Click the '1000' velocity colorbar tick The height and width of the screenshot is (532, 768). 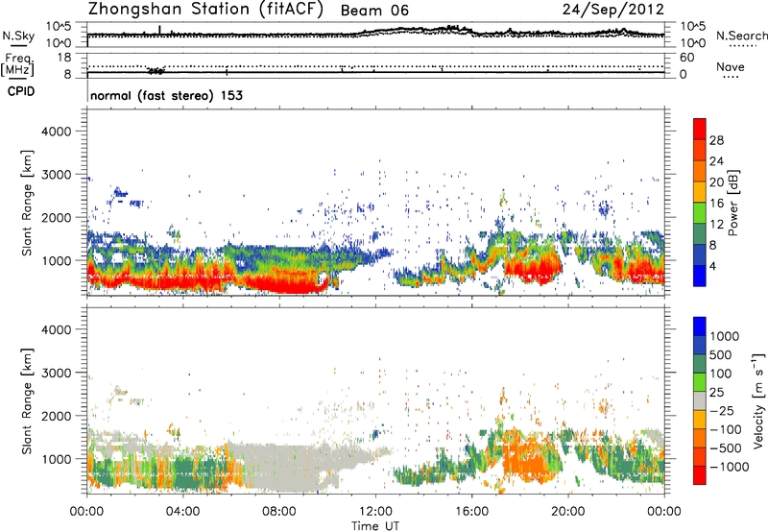point(725,336)
